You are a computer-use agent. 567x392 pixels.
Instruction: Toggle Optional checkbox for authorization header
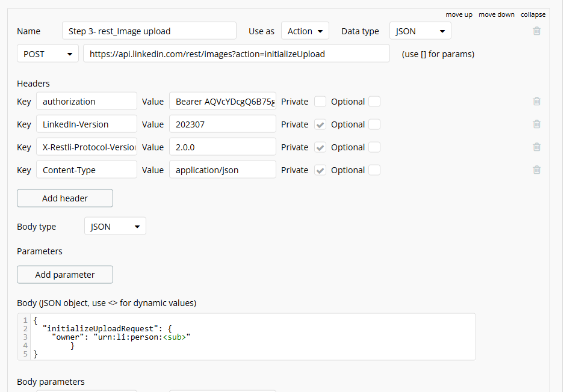[x=374, y=102]
